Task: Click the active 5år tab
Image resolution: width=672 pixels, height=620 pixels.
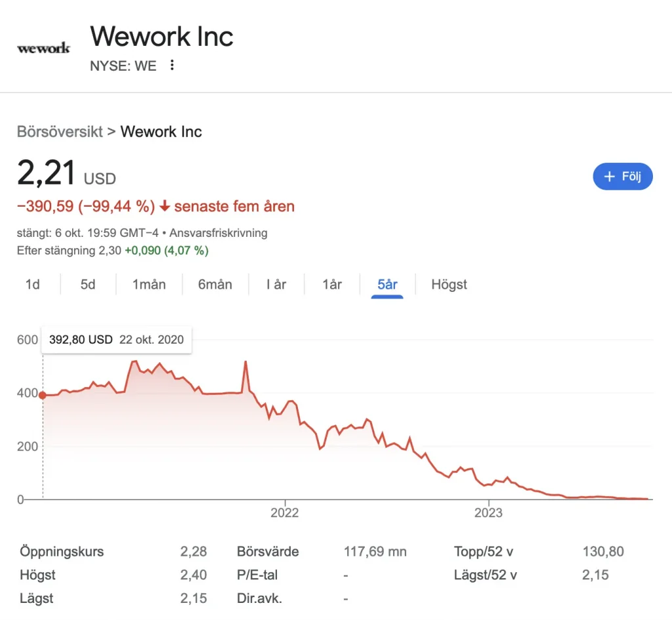Action: [x=387, y=284]
